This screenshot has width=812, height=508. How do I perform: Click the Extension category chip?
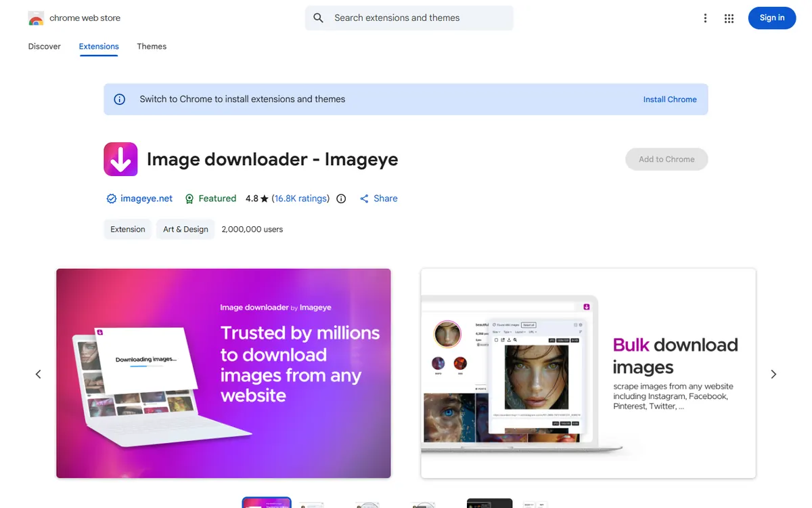[128, 229]
